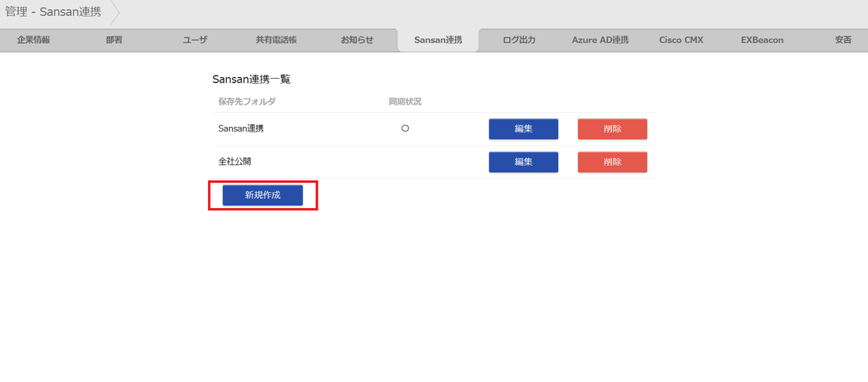
Task: Click the 新規作成 button
Action: [x=263, y=195]
